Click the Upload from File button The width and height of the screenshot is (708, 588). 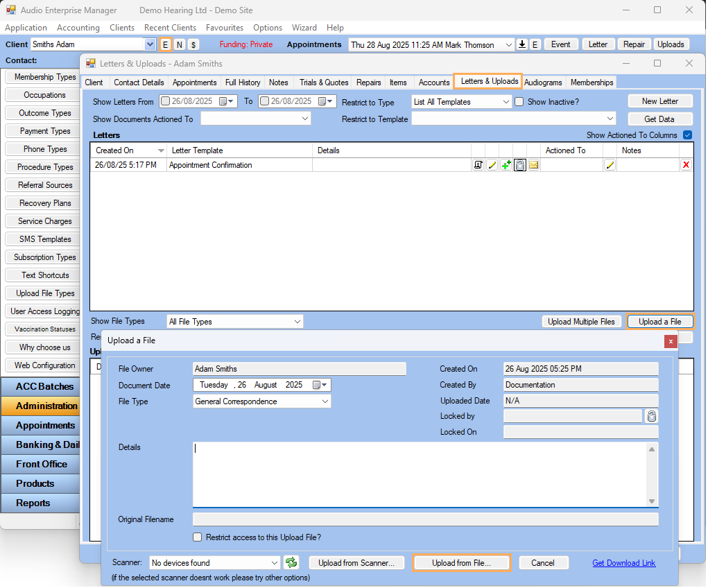461,563
